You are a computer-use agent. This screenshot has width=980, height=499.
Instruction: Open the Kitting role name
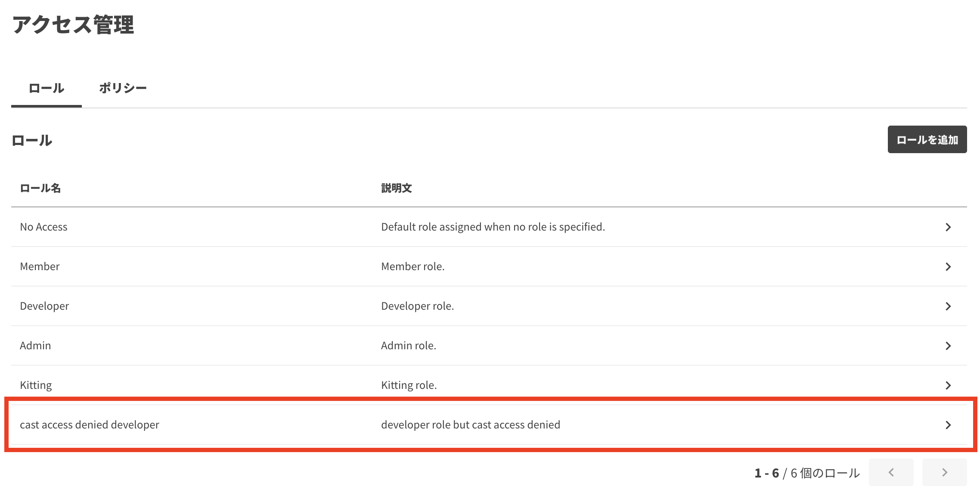pyautogui.click(x=36, y=385)
